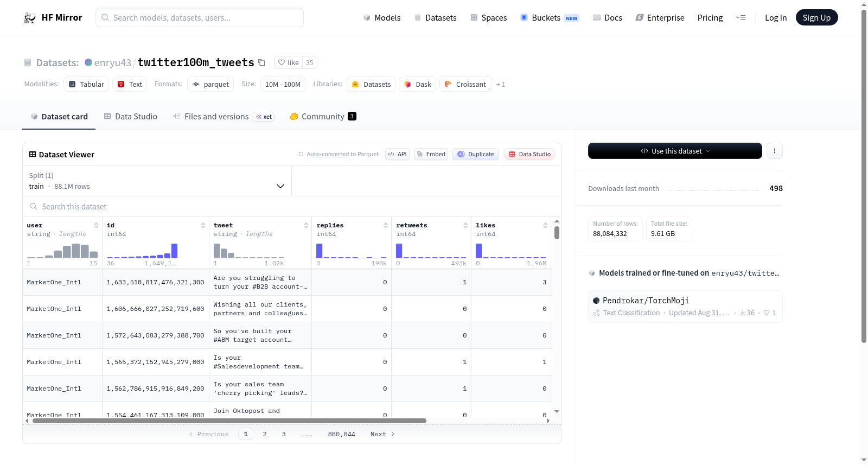Click the Search this dataset field

coord(292,206)
